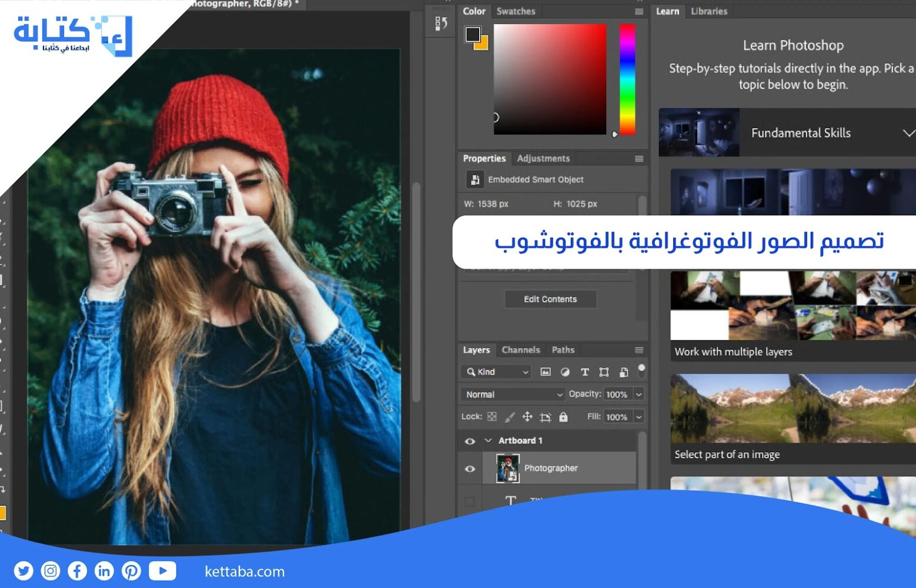Lock transparent pixels in Layers panel
The image size is (916, 588).
pyautogui.click(x=492, y=417)
